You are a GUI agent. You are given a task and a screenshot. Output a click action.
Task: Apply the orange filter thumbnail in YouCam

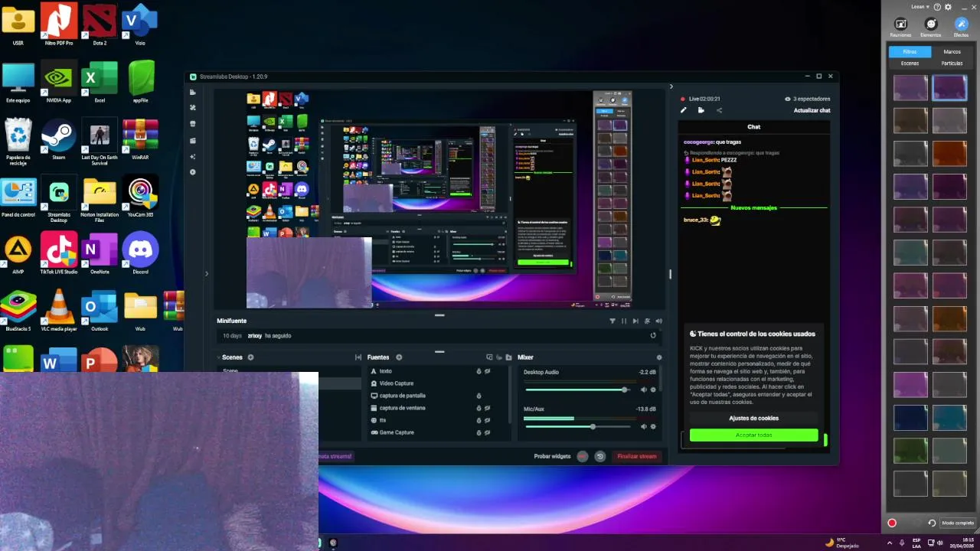point(949,153)
